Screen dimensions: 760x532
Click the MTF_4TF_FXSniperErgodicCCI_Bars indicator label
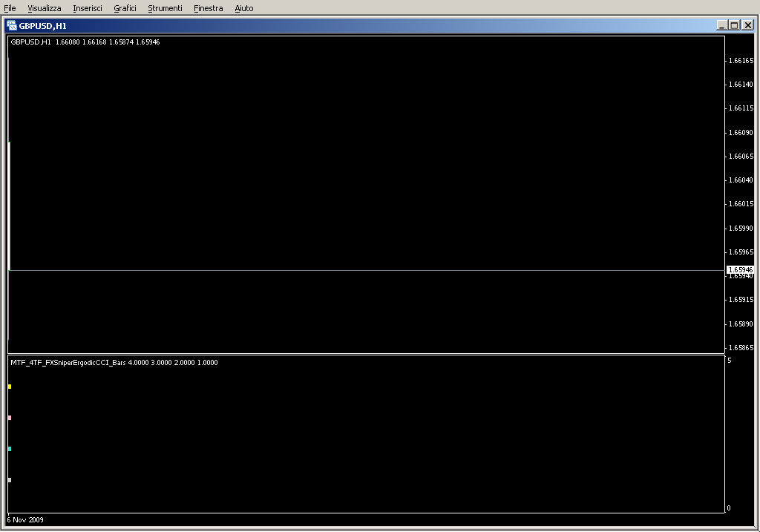114,362
